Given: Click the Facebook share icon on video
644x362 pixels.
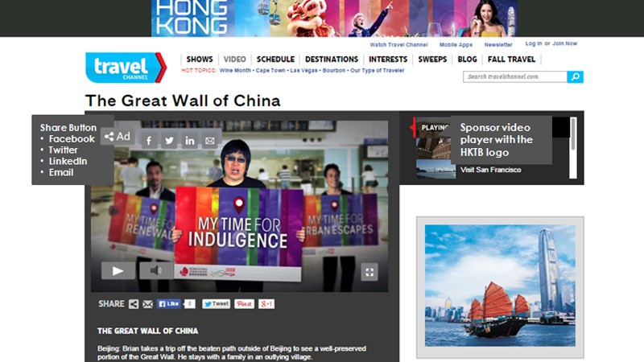Looking at the screenshot, I should click(149, 141).
